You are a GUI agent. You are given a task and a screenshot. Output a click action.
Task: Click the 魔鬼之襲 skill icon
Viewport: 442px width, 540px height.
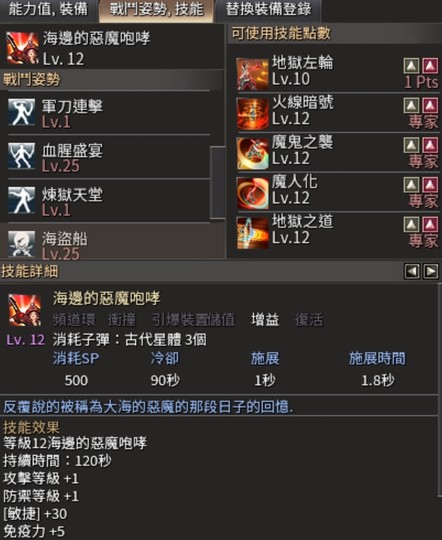[x=253, y=154]
